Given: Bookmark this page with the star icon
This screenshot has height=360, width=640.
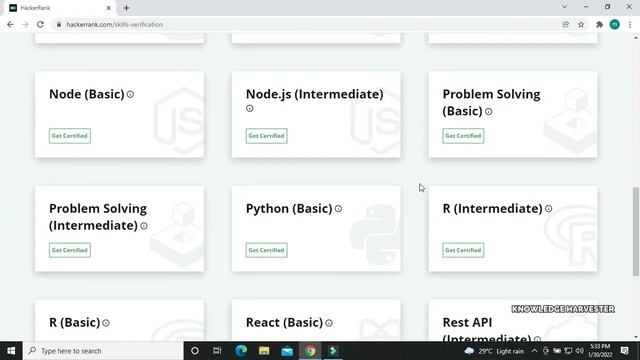Looking at the screenshot, I should coord(581,24).
